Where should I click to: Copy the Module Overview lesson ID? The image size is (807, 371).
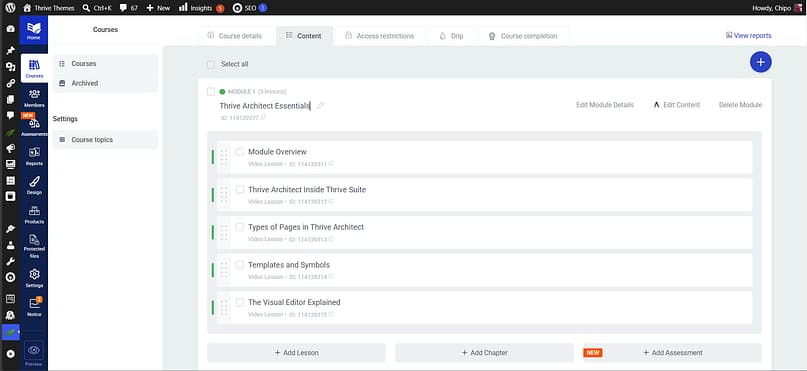[x=331, y=164]
